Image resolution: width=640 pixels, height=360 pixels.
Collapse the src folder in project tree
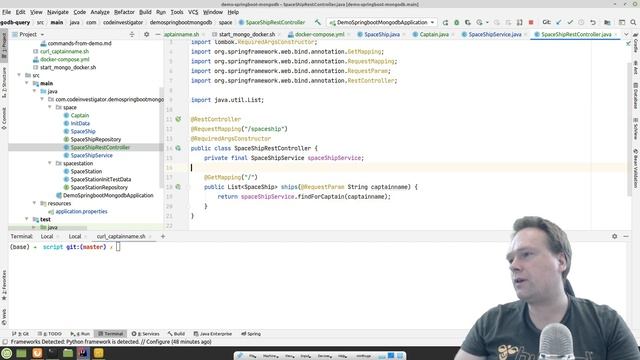point(19,75)
